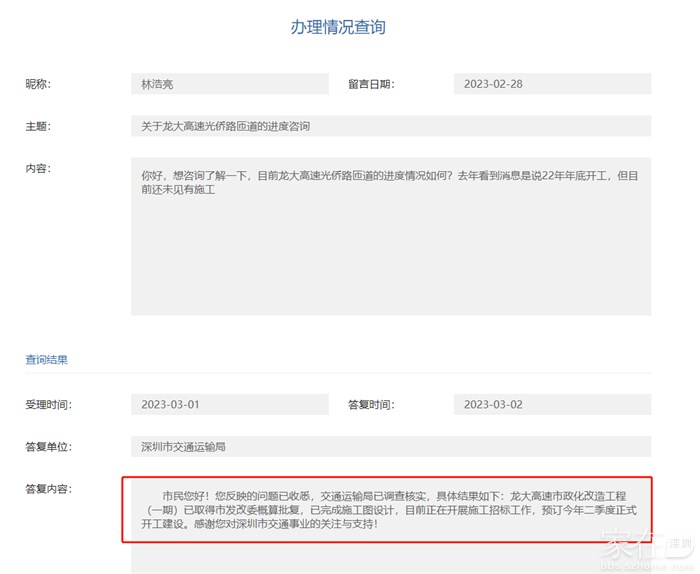The width and height of the screenshot is (700, 574).
Task: Click the red-outlined 答复内容 reply text
Action: point(390,509)
